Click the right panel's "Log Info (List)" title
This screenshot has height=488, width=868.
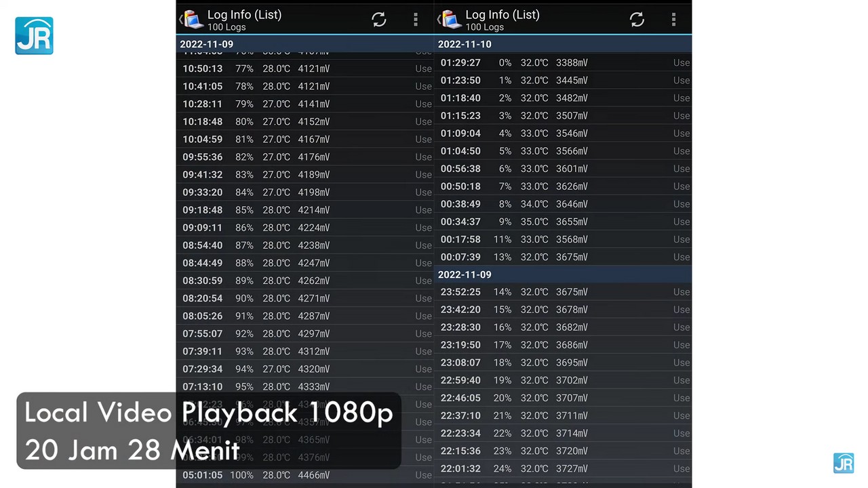(x=502, y=15)
